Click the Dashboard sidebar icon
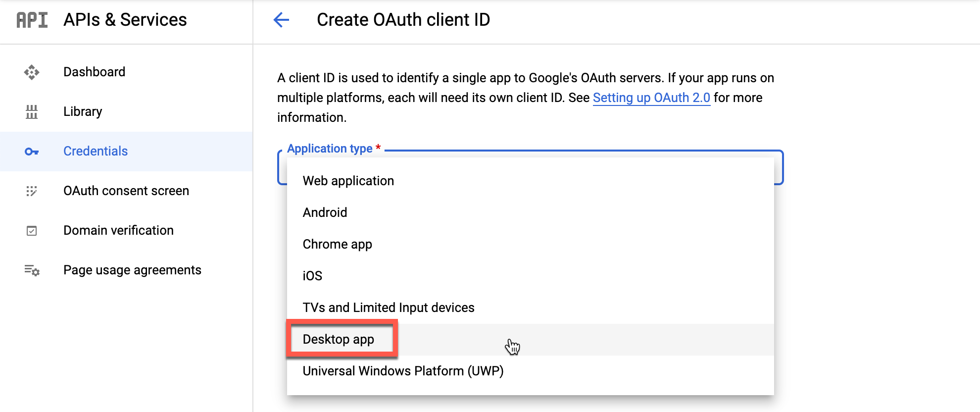Screen dimensions: 980x412 pyautogui.click(x=32, y=72)
